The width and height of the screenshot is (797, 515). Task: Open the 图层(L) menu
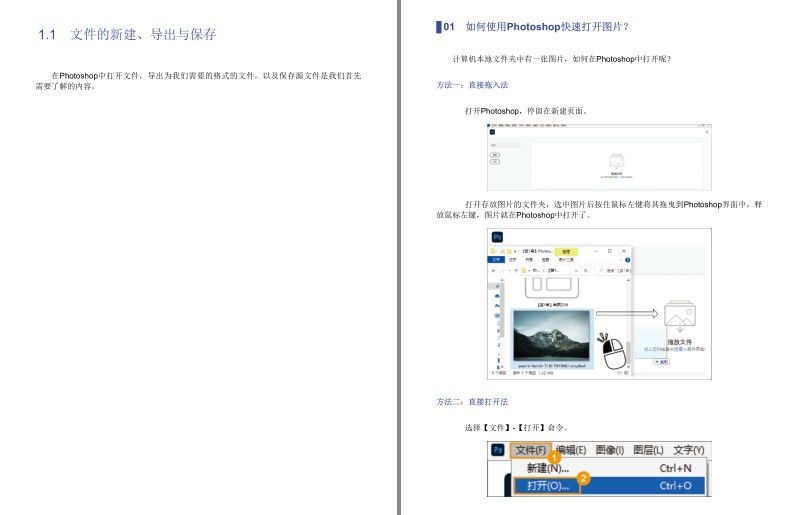tap(648, 450)
